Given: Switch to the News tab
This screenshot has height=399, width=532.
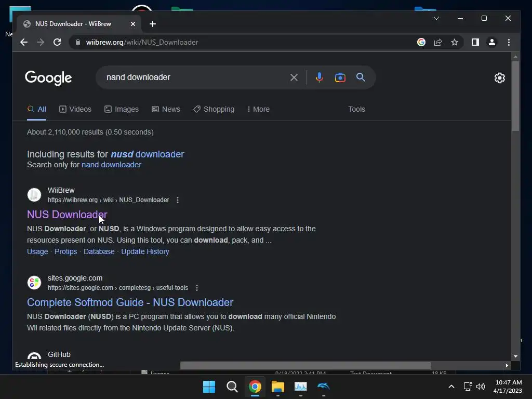Looking at the screenshot, I should click(166, 109).
